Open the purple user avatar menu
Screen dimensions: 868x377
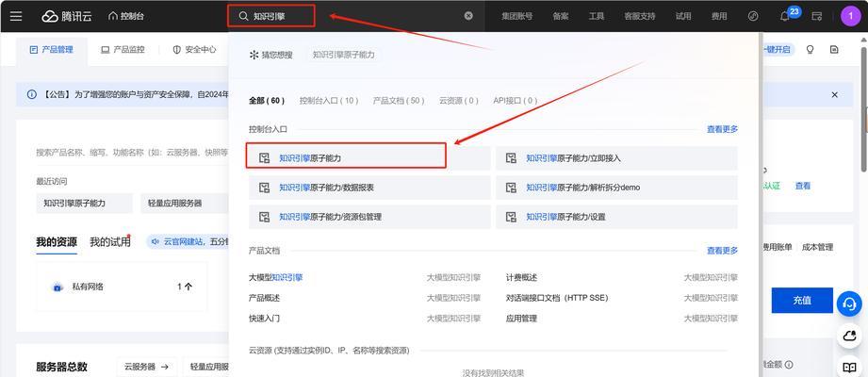[x=850, y=16]
